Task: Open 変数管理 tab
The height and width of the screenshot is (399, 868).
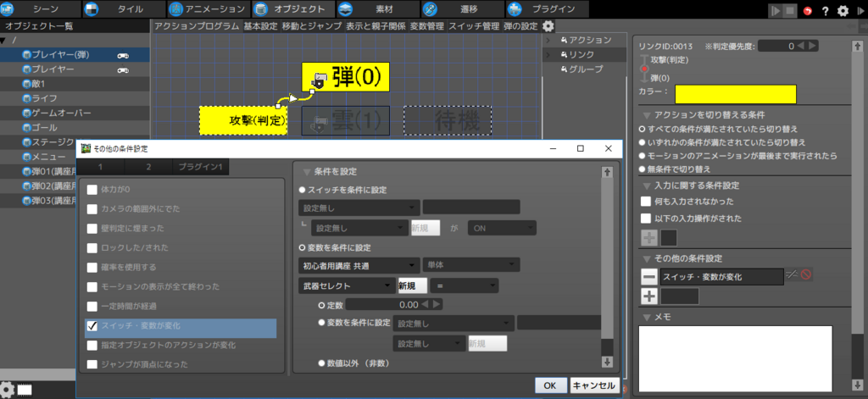Action: [427, 26]
